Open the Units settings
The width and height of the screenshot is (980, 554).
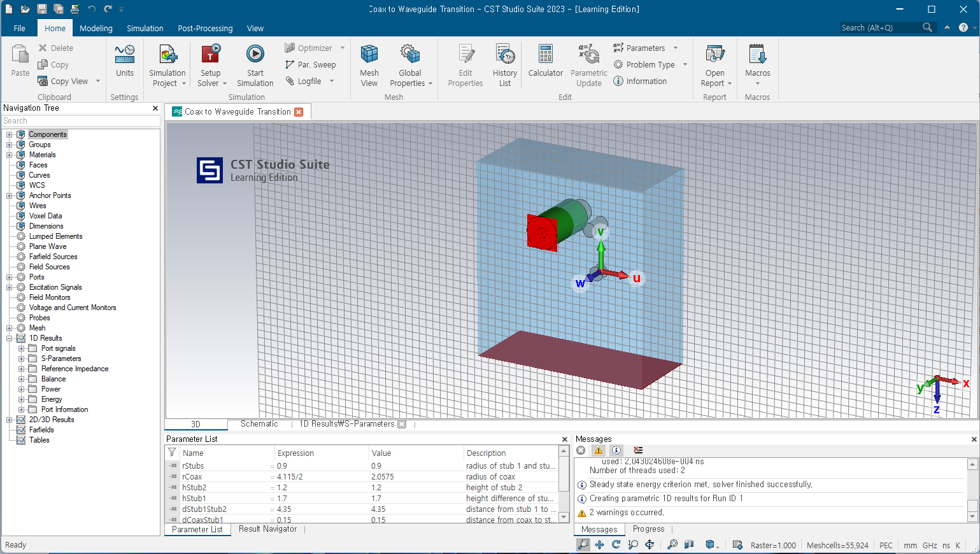click(x=125, y=61)
